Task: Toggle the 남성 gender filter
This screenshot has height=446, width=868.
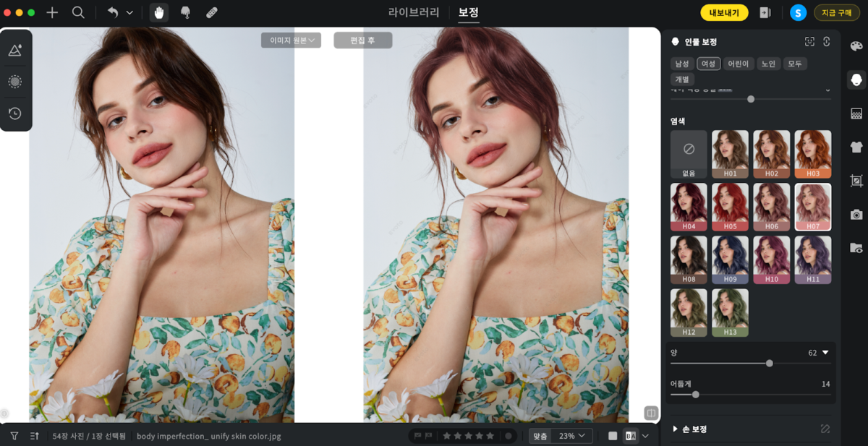Action: click(682, 64)
